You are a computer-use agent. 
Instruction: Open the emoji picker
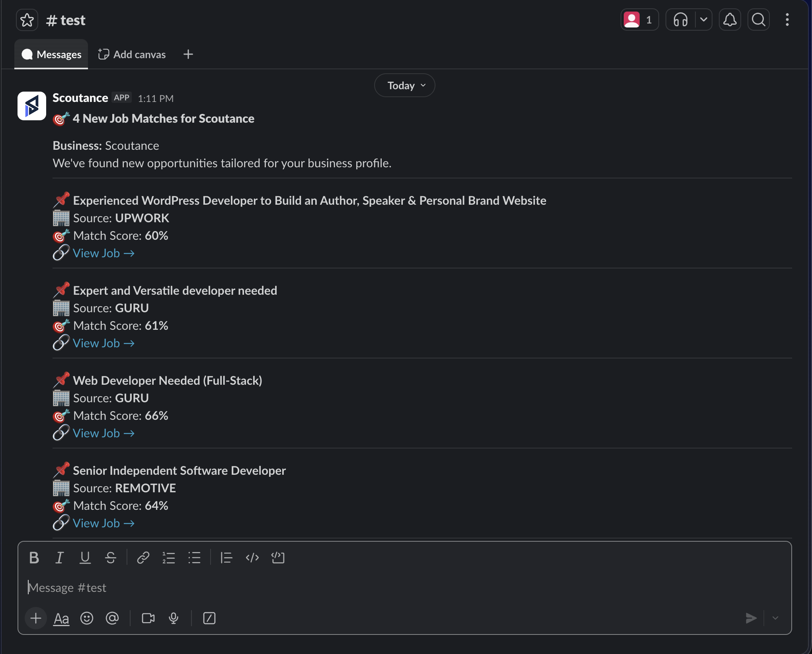[x=87, y=618]
